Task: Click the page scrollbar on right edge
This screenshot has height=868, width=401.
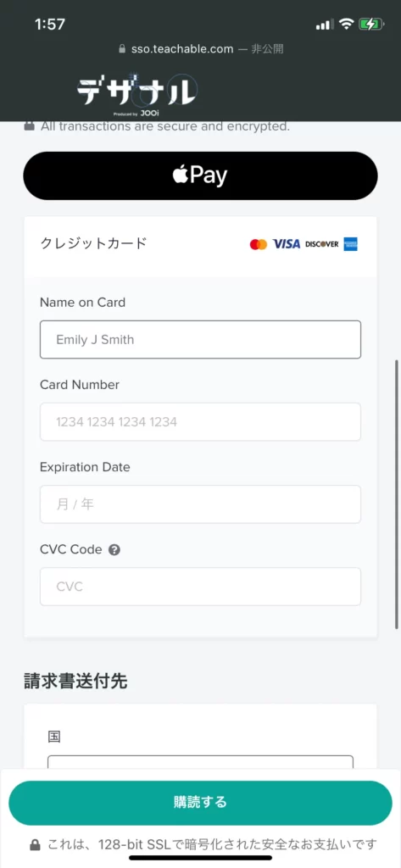Action: (397, 494)
